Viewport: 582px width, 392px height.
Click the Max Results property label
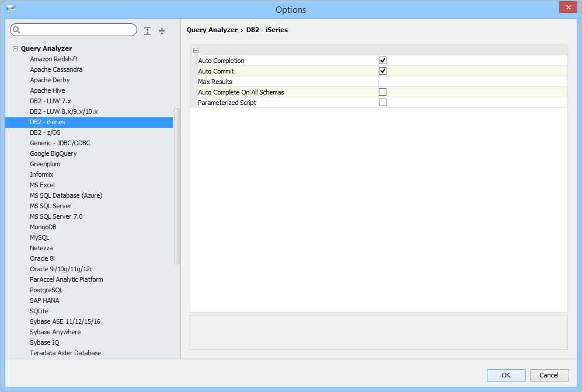[215, 82]
